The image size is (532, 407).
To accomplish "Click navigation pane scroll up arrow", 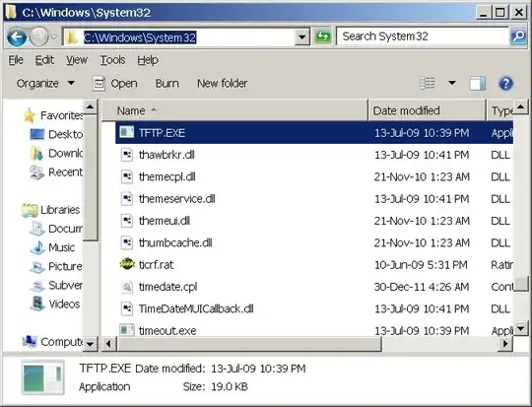I will point(91,107).
